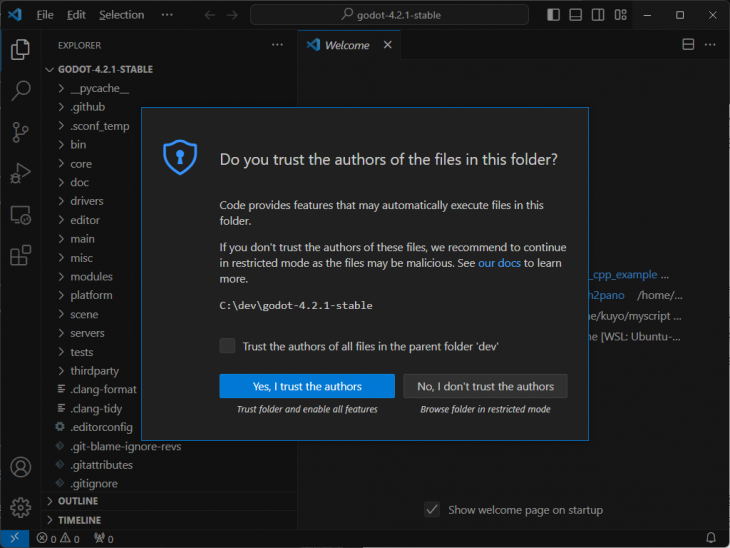Toggle 'Show welcome page on startup' checkbox

[x=432, y=510]
